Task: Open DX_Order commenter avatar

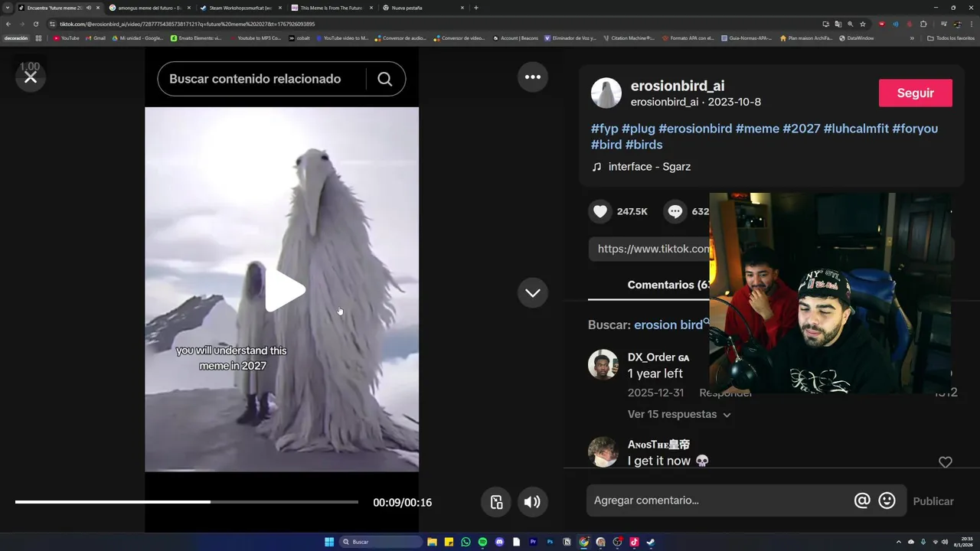Action: click(x=603, y=364)
